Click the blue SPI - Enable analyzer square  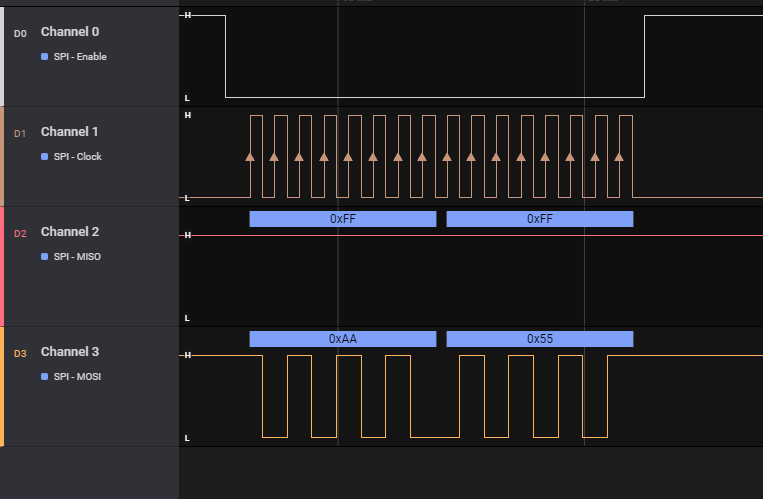click(44, 57)
